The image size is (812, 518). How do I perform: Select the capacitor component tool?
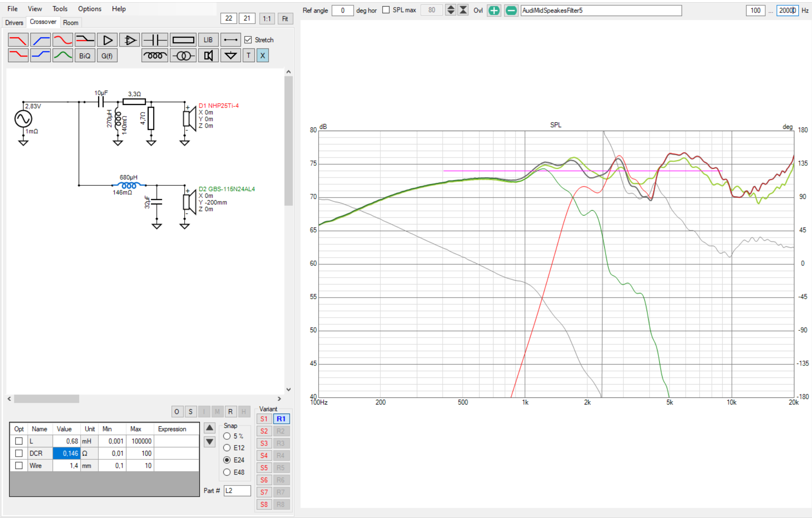tap(155, 40)
